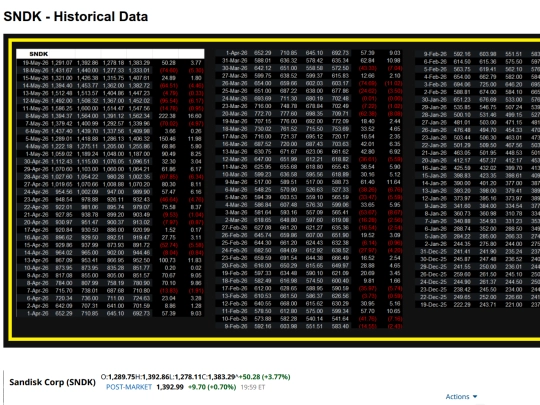
Task: Select the 27-Jan-26 date cell
Action: [x=434, y=122]
